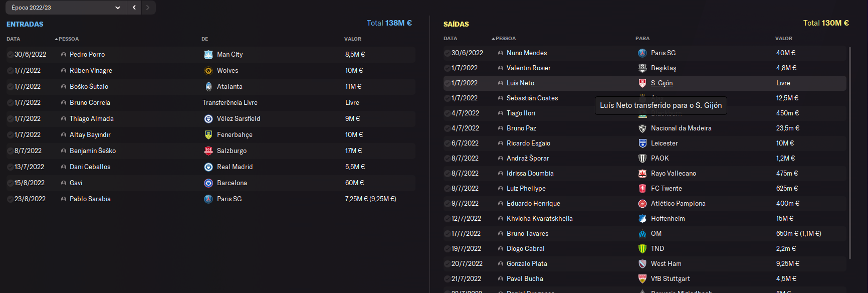Click the Beşiktaş club badge
Screen dimensions: 868x293
[642, 68]
